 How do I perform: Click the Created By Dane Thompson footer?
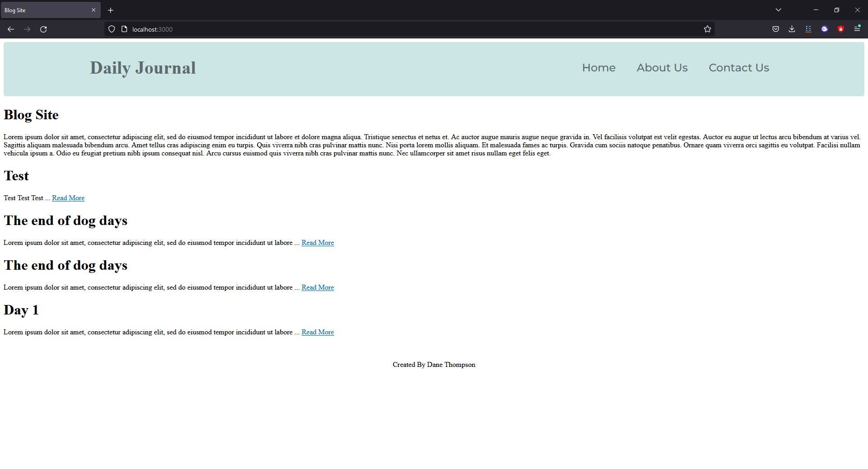pyautogui.click(x=434, y=365)
